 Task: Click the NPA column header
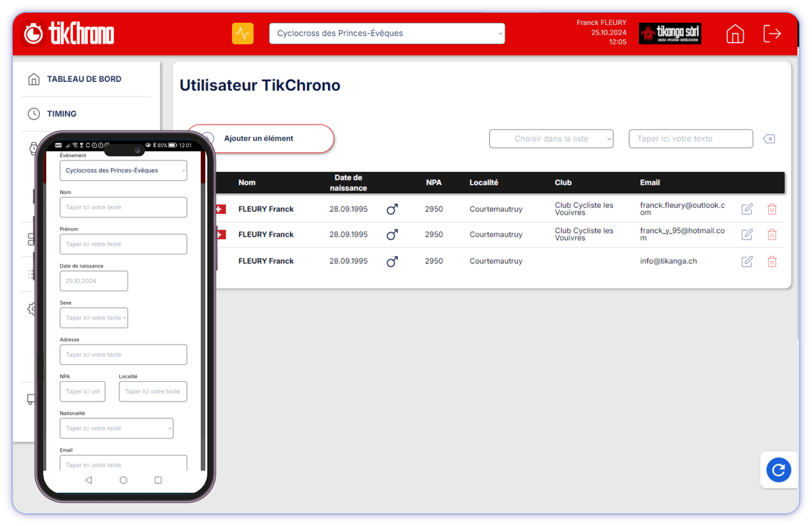click(x=434, y=183)
